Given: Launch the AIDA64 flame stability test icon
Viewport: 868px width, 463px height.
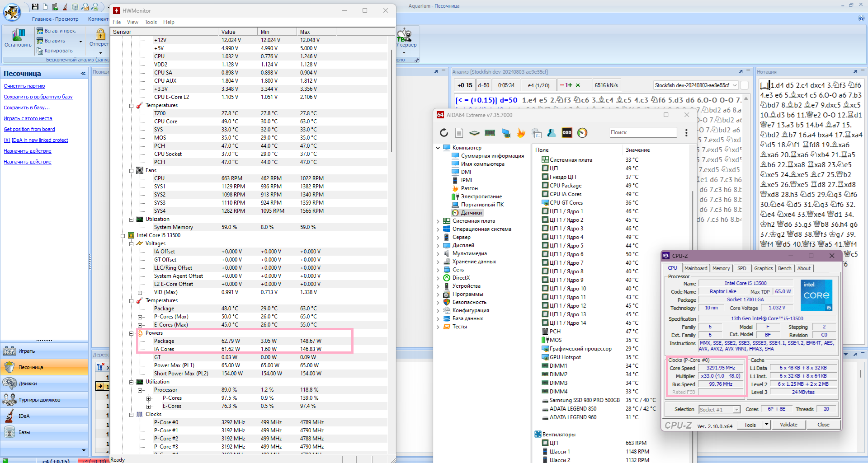Looking at the screenshot, I should tap(521, 133).
